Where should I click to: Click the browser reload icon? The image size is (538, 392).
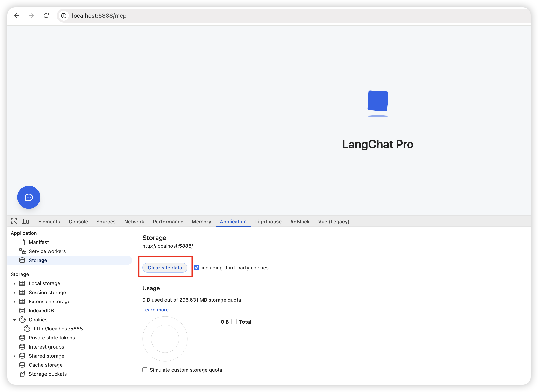46,16
